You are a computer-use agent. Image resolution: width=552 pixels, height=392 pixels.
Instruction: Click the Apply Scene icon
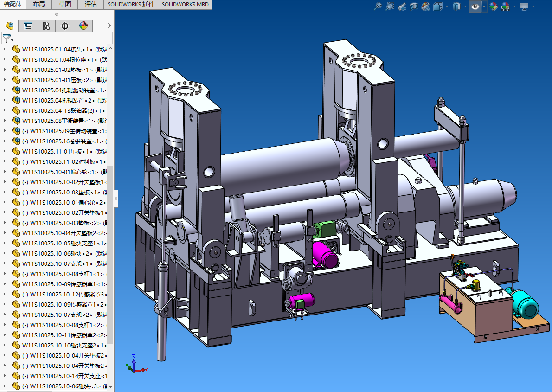click(x=506, y=6)
